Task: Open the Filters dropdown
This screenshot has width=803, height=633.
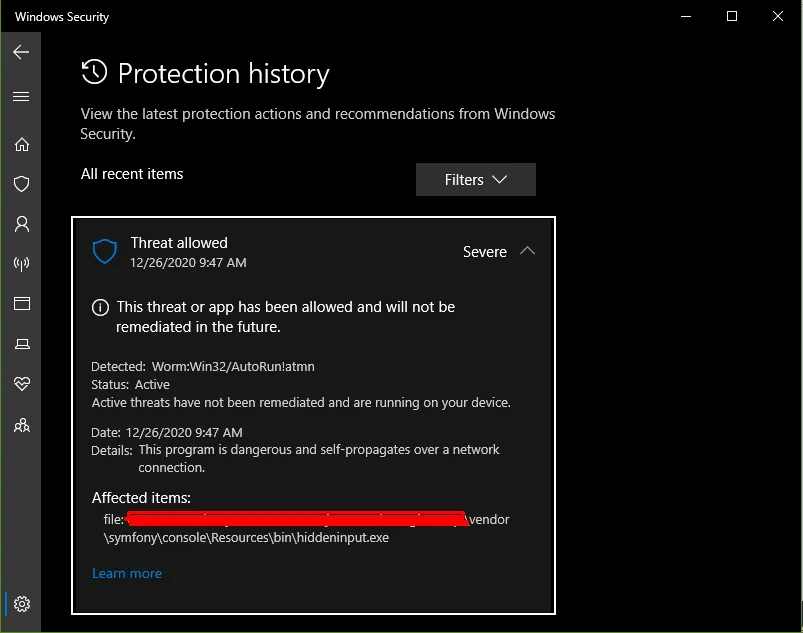Action: click(x=476, y=180)
